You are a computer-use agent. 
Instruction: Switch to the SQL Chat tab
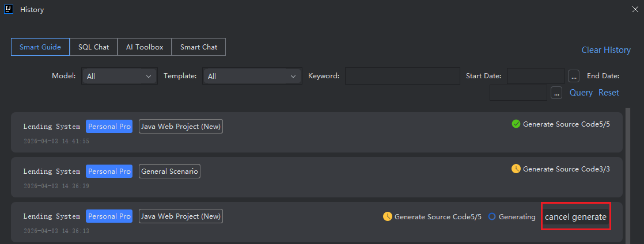tap(93, 47)
